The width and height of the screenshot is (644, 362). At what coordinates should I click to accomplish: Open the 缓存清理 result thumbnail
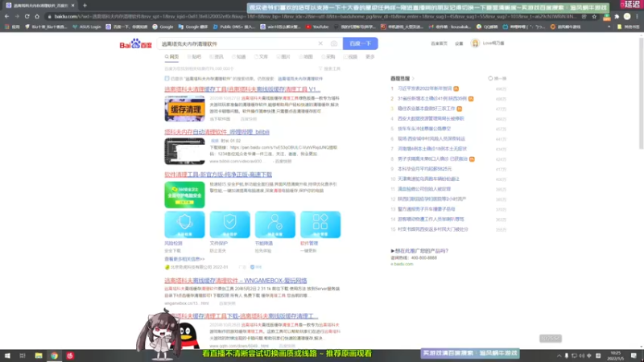coord(184,109)
